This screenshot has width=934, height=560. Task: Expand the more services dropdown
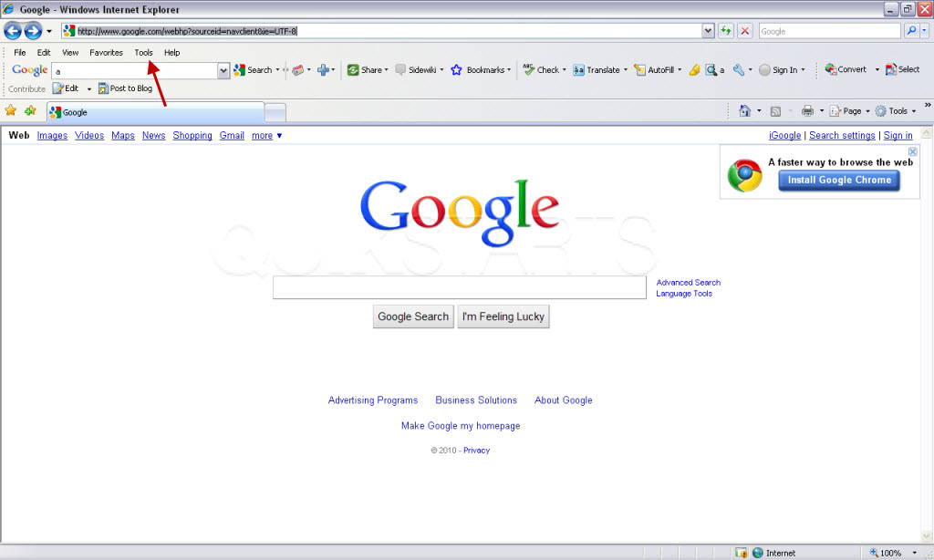tap(266, 135)
